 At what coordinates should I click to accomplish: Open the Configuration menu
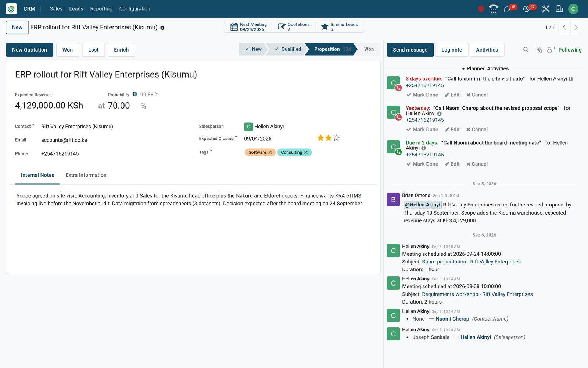135,9
